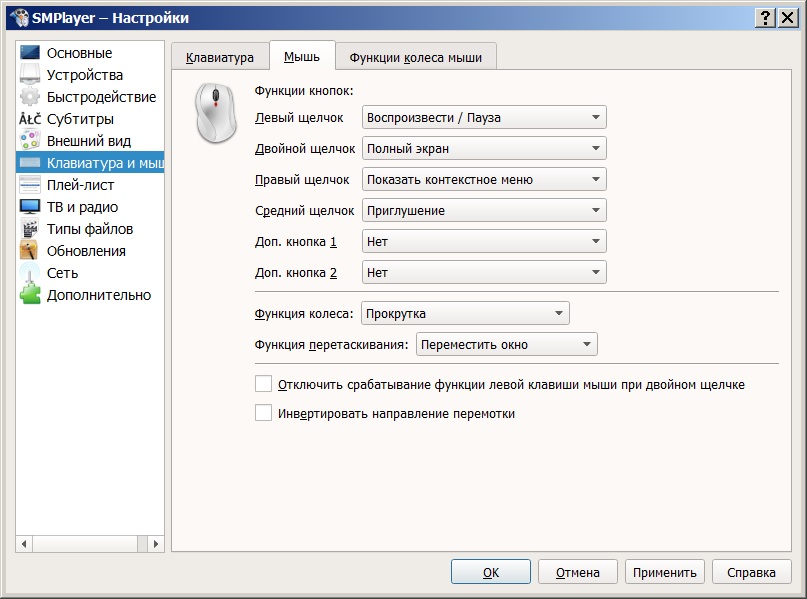This screenshot has width=807, height=599.
Task: Open the Левый щелчок dropdown
Action: point(484,118)
